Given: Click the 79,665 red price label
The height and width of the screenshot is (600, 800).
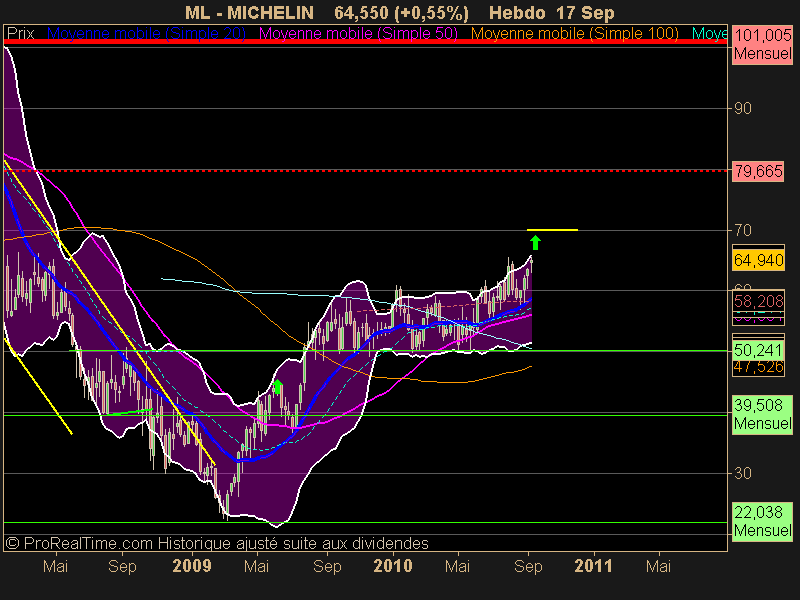Looking at the screenshot, I should coord(758,171).
